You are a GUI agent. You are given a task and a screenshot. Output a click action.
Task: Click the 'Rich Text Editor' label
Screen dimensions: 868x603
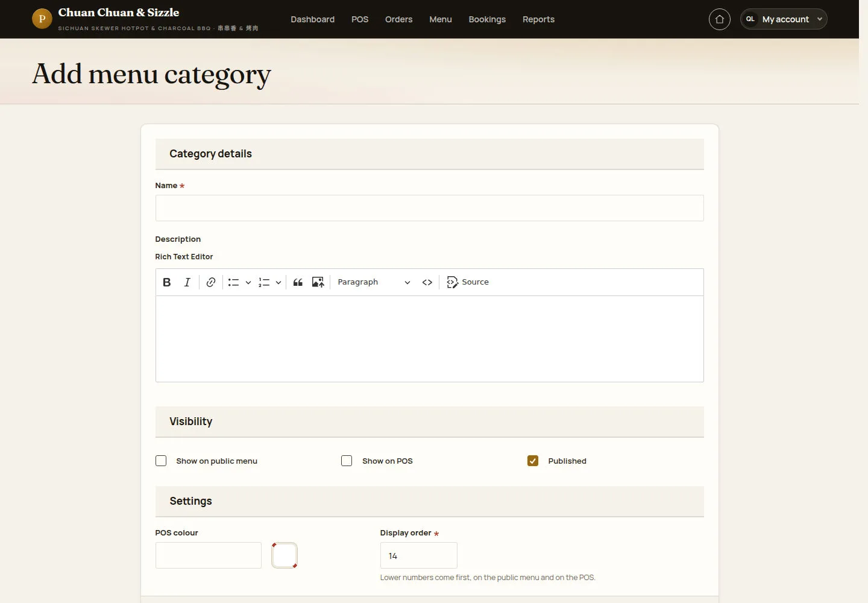tap(184, 257)
